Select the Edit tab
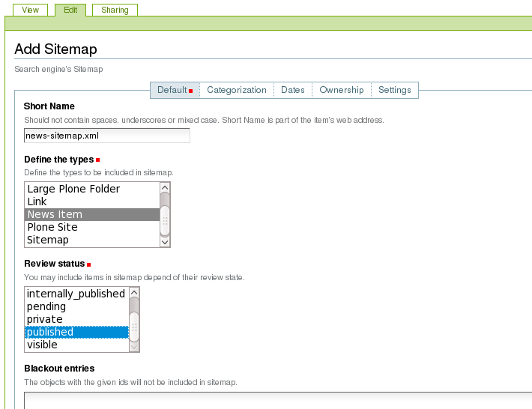 tap(70, 10)
